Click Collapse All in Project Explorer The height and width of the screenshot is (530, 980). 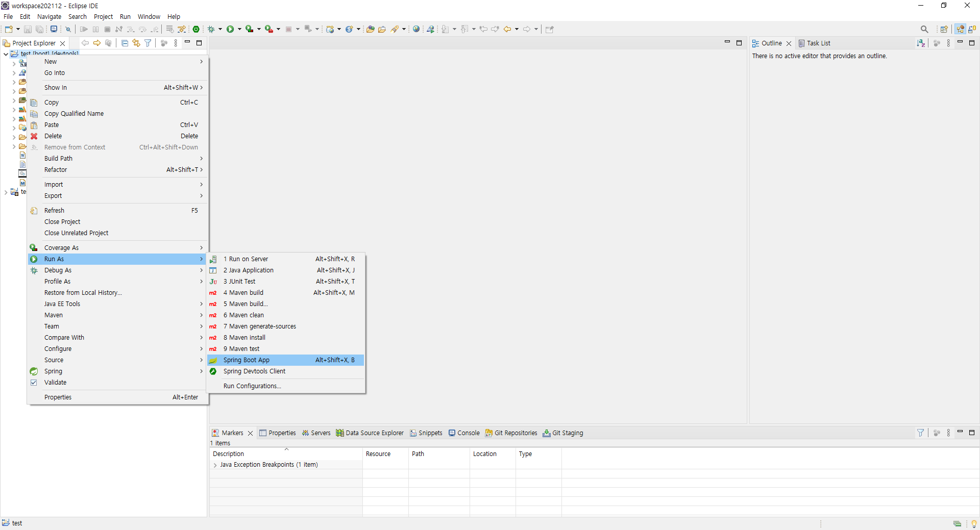click(x=125, y=43)
